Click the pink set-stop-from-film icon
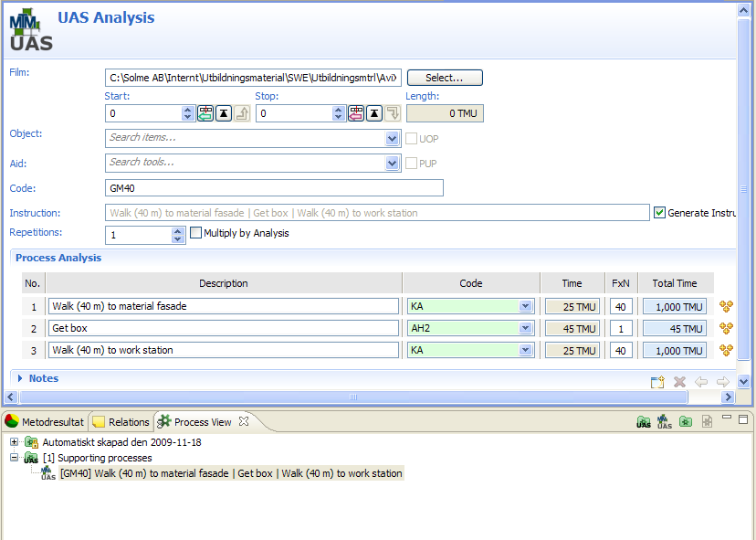This screenshot has width=756, height=540. coord(356,113)
